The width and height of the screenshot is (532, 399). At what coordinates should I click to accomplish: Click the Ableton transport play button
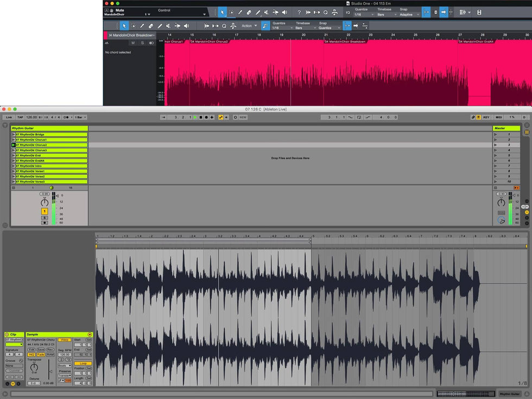click(x=195, y=117)
